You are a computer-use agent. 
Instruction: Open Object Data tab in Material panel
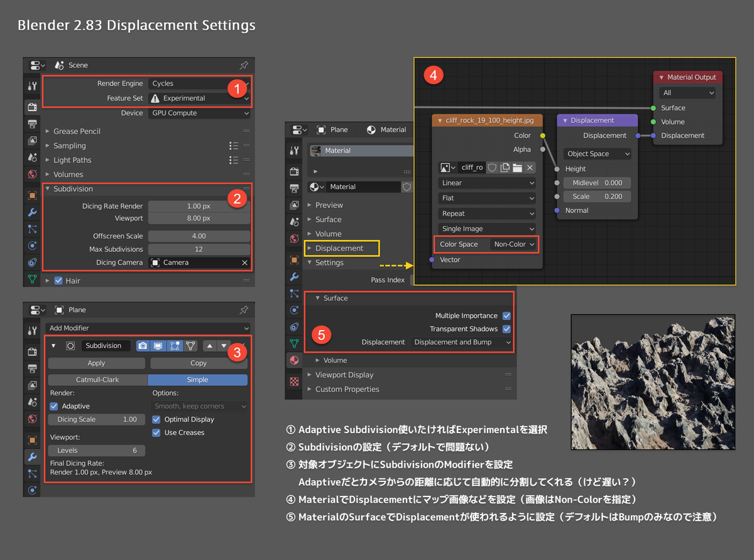click(293, 343)
